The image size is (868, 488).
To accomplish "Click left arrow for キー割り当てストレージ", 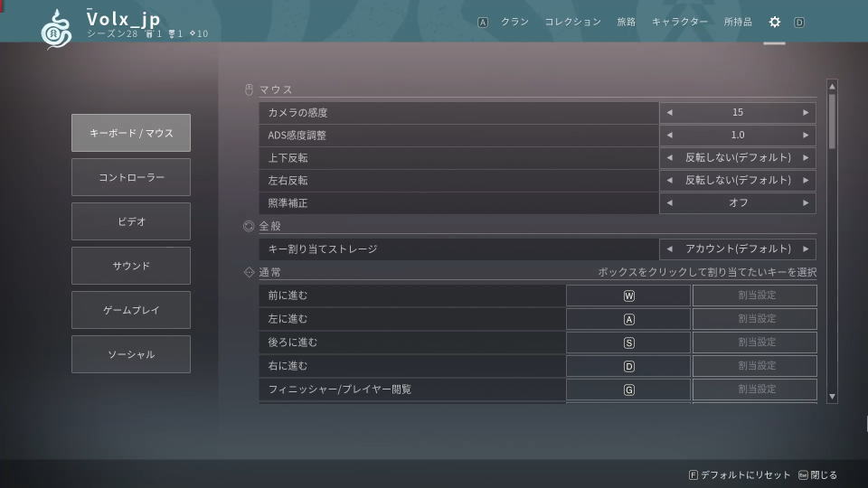I will pyautogui.click(x=670, y=249).
